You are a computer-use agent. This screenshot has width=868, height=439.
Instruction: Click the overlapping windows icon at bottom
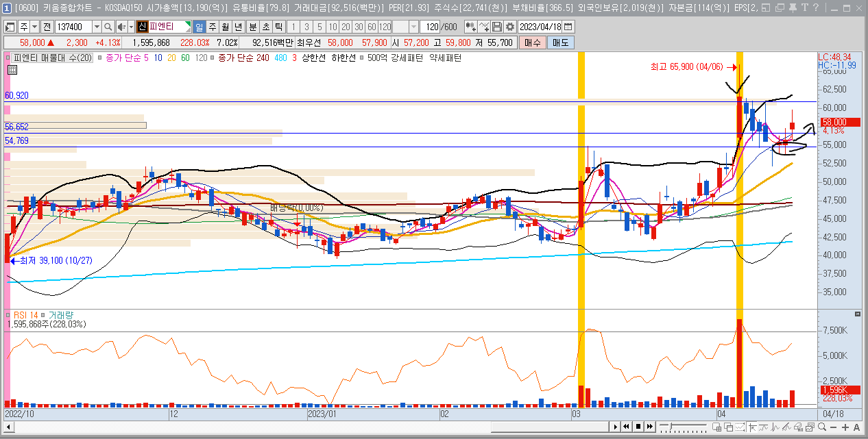point(728,427)
